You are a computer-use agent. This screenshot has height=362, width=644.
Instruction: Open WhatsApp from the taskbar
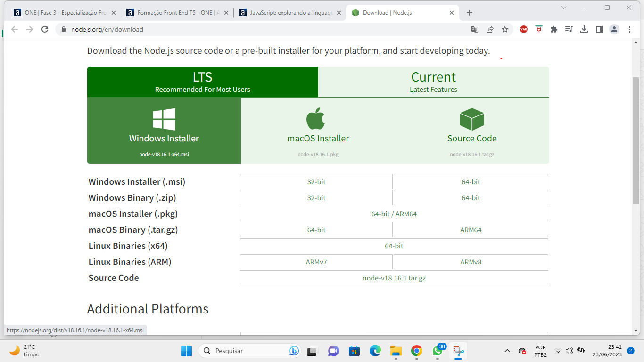point(438,351)
